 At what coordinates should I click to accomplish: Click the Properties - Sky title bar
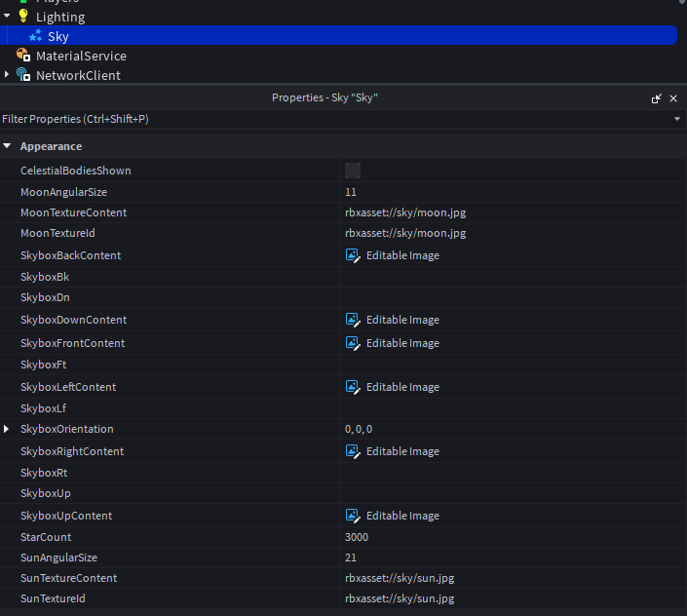pyautogui.click(x=324, y=97)
